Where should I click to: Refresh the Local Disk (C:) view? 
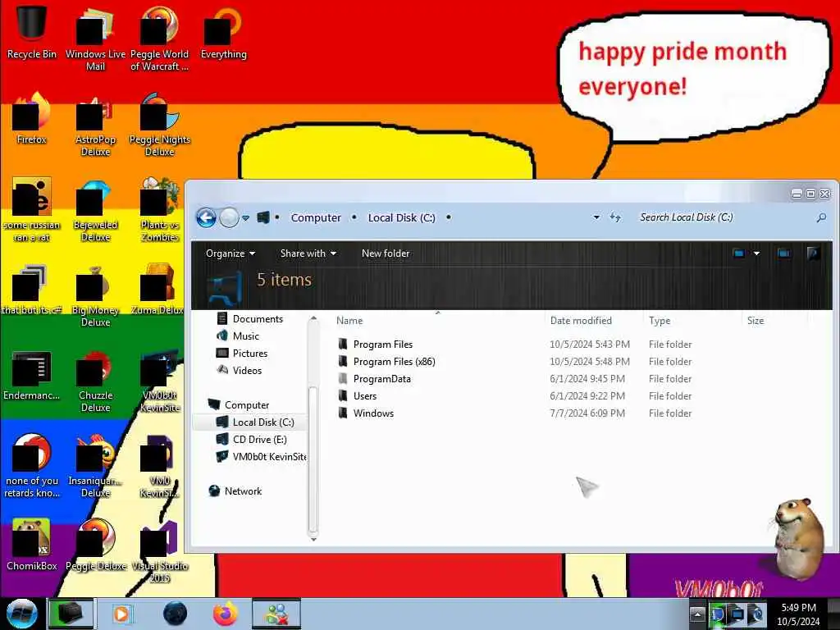pyautogui.click(x=615, y=217)
